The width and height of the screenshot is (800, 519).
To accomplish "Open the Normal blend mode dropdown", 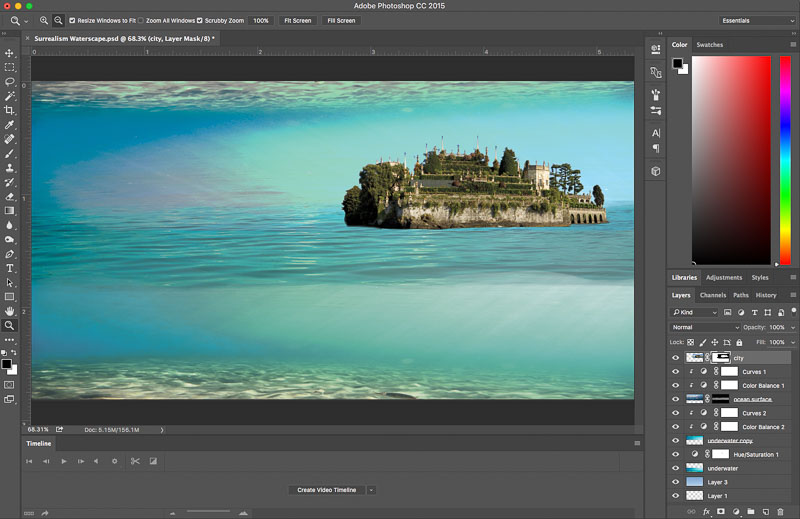I will (x=704, y=327).
